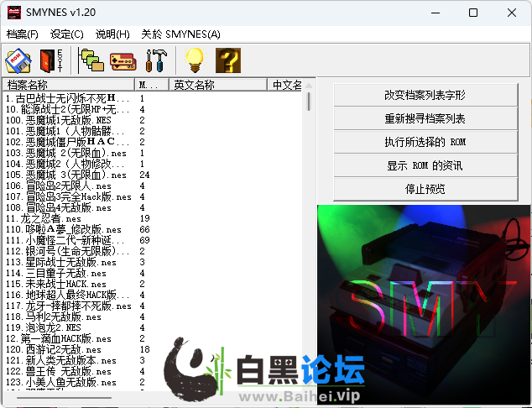Click the 显示 ROM 的资讯 button
The image size is (532, 408).
click(x=425, y=165)
